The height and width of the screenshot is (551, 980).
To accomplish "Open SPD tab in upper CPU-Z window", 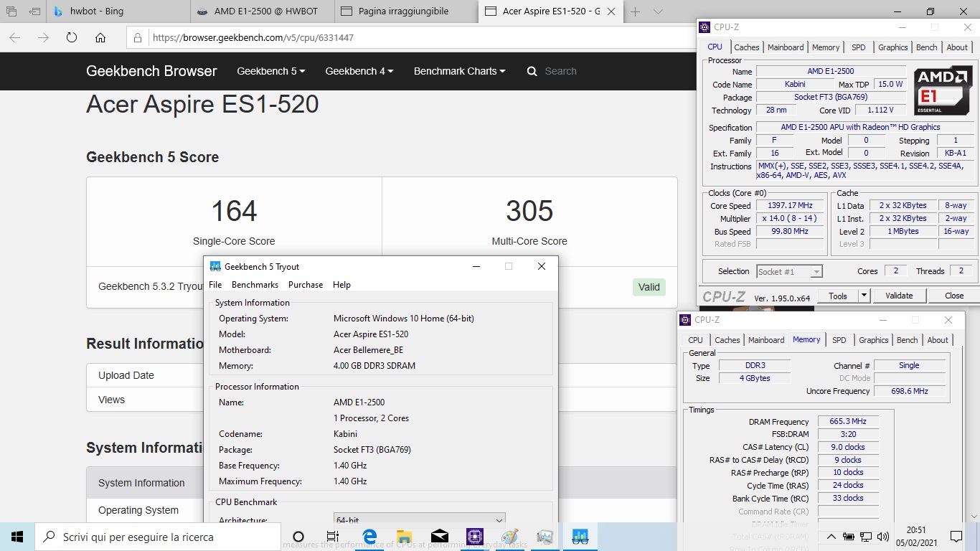I will 858,47.
